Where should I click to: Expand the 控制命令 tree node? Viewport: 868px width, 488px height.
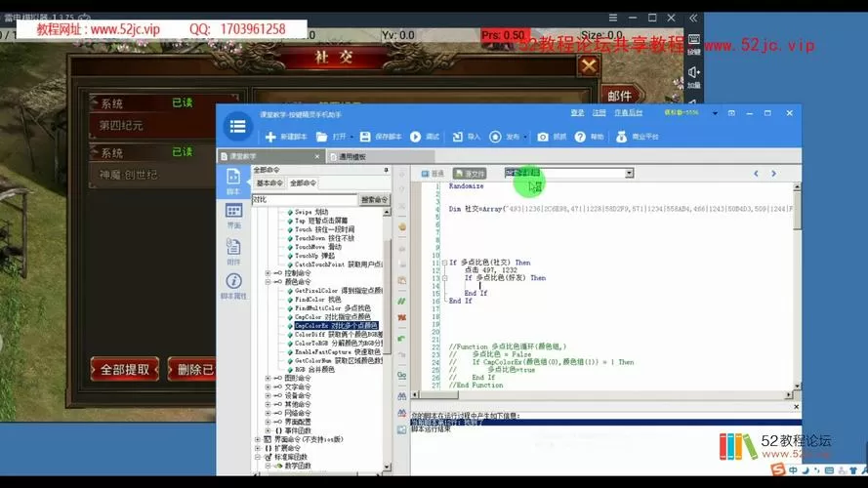point(269,273)
